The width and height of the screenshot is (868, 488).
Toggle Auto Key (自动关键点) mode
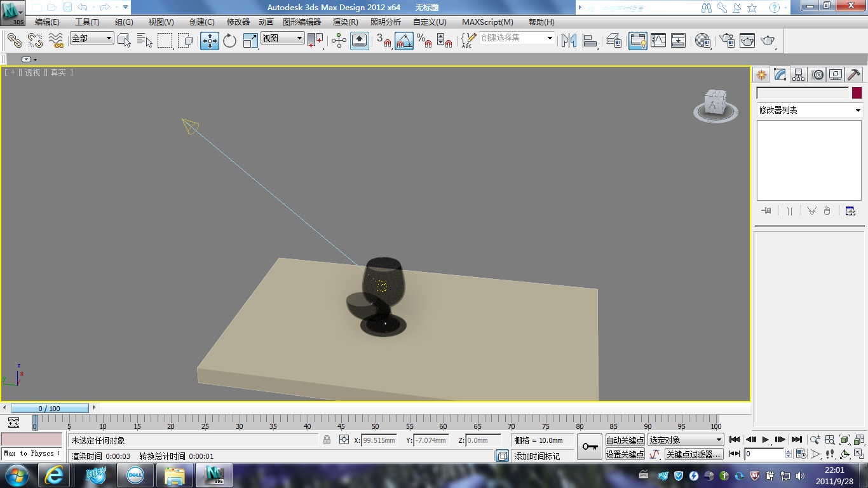[x=625, y=440]
